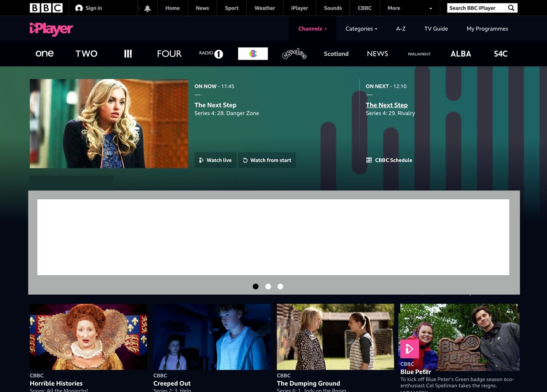
Task: Click Watch from start button
Action: 267,160
